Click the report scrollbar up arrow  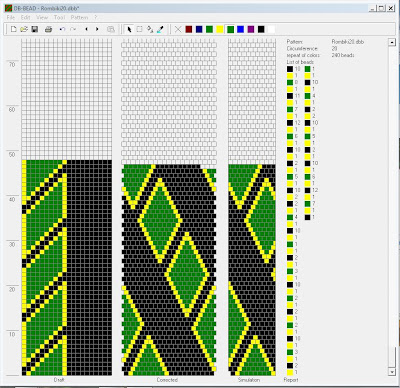coord(392,42)
